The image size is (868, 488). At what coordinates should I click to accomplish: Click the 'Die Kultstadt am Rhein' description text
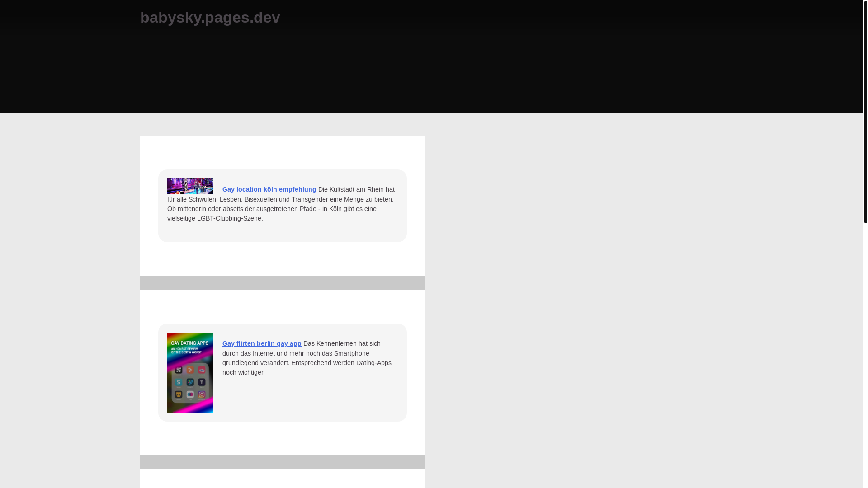[281, 204]
